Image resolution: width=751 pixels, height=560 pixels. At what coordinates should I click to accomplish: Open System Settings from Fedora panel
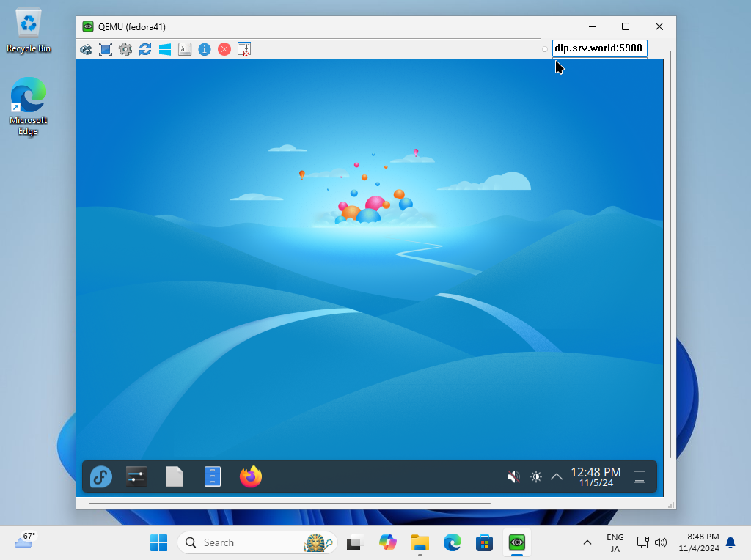(136, 476)
